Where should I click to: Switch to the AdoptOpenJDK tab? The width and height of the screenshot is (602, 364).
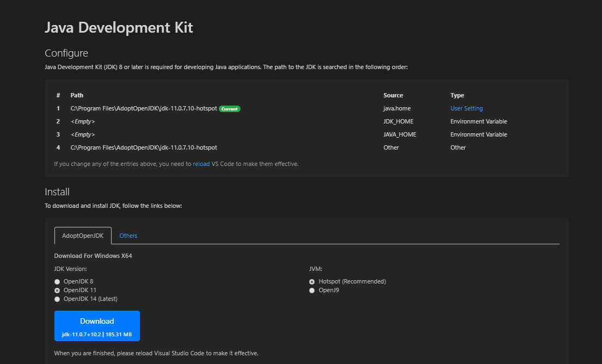coord(83,236)
